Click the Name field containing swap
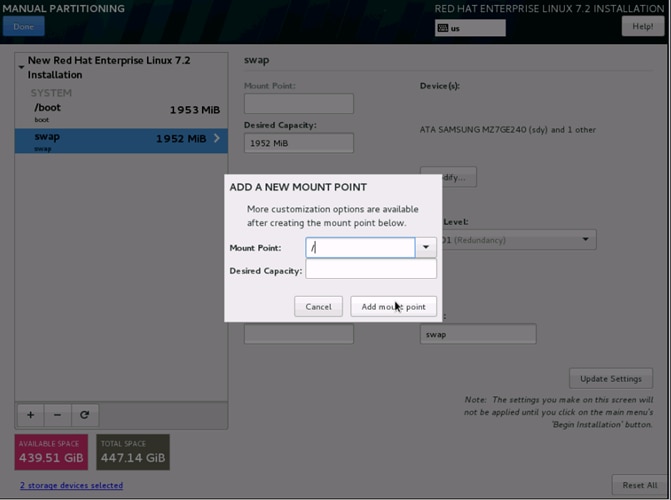 (478, 334)
